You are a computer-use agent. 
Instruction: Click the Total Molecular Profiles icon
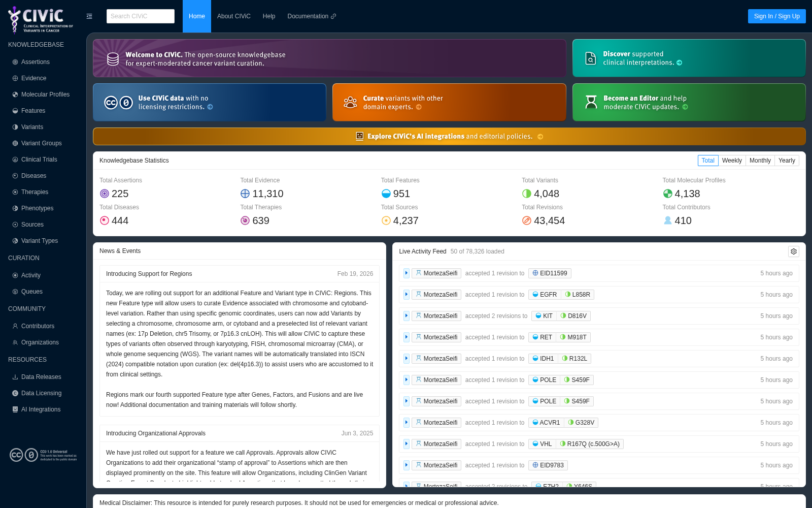[x=668, y=194]
